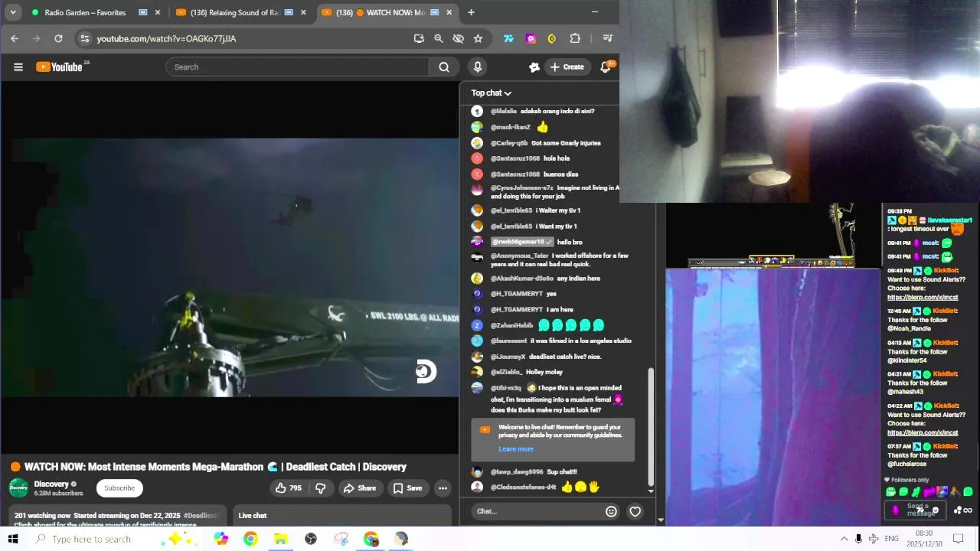Viewport: 980px width, 551px height.
Task: Click the pink extension icon in the toolbar
Action: 531,38
